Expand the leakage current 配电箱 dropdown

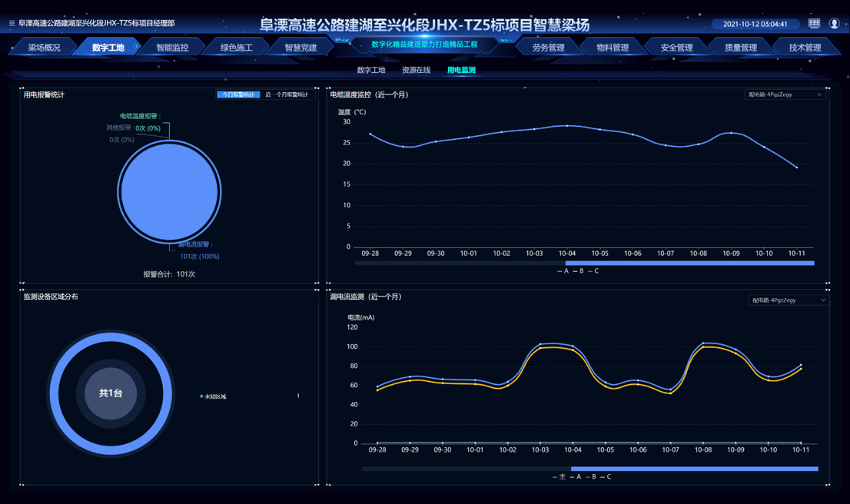[788, 300]
